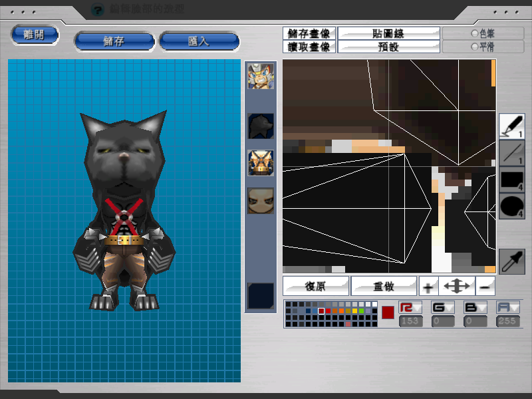Image resolution: width=532 pixels, height=399 pixels.
Task: Click the four-arrow pan canvas icon
Action: [457, 287]
